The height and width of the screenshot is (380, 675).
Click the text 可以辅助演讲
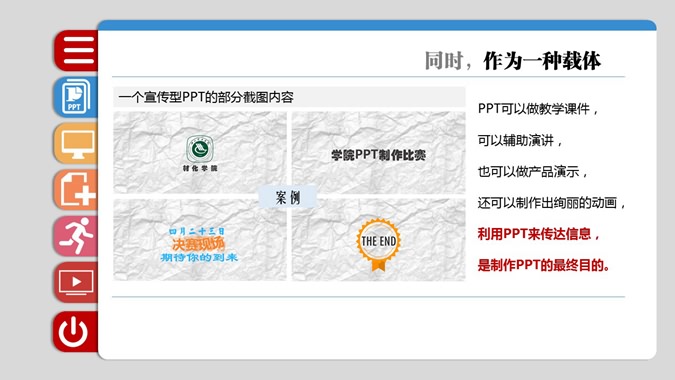[x=520, y=140]
